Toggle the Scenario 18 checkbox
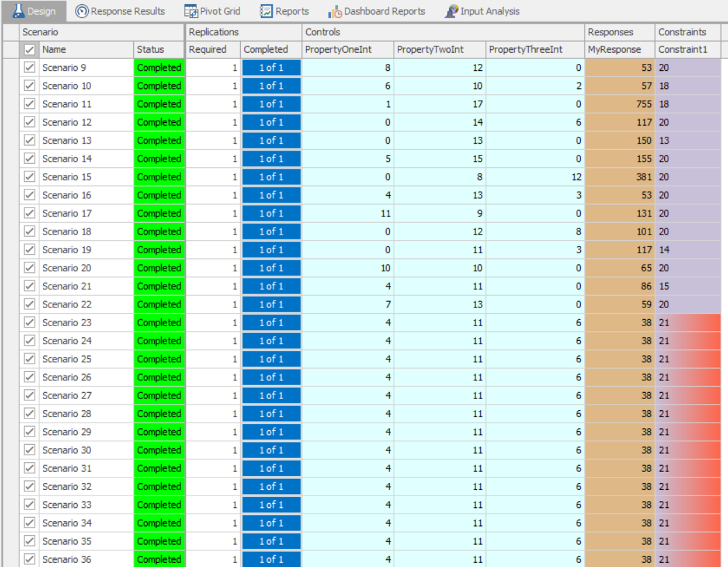This screenshot has width=728, height=567. click(x=29, y=231)
